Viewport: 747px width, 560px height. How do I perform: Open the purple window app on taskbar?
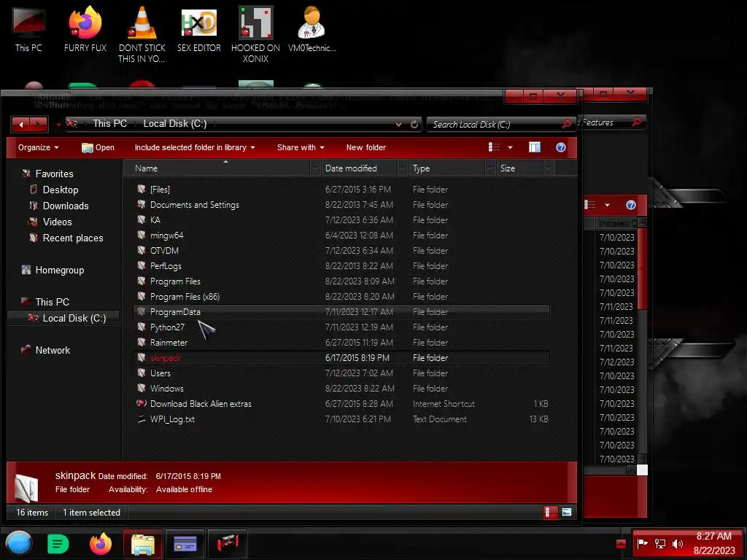185,544
